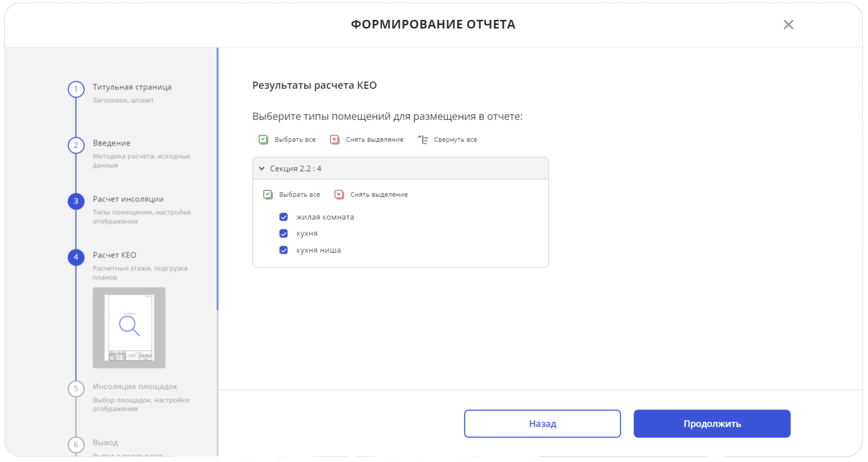Click 'Расчетные этажи, подгрузка планов' subtitle
Screen dimensions: 868x462
(x=140, y=273)
